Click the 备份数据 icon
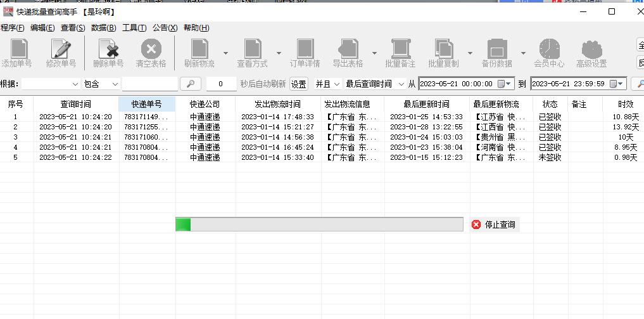This screenshot has height=319, width=644. click(497, 49)
